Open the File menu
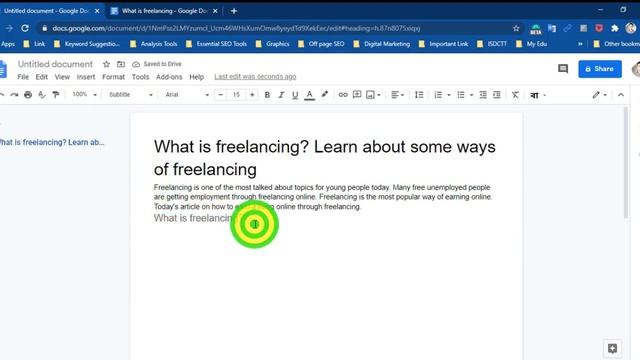 coord(23,77)
